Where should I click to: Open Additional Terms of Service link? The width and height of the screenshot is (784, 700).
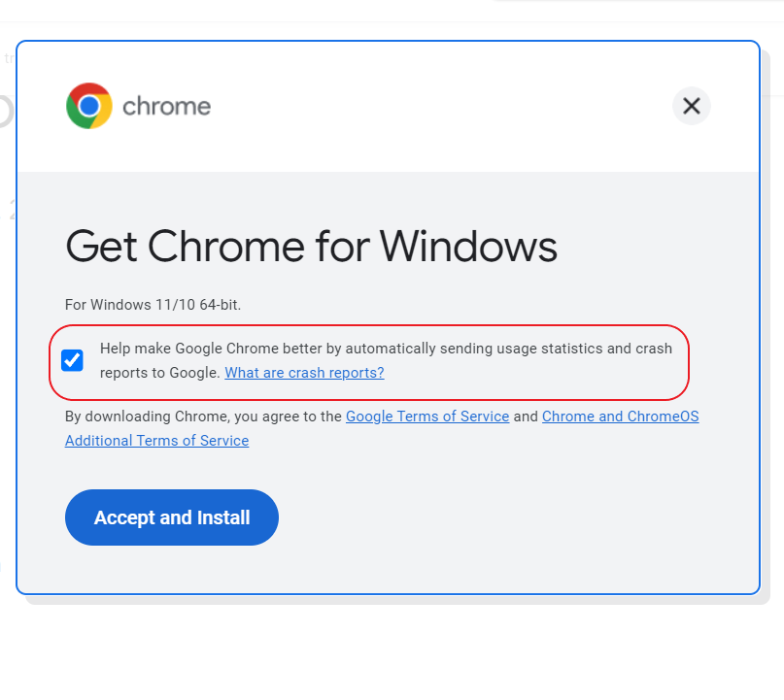pyautogui.click(x=156, y=441)
